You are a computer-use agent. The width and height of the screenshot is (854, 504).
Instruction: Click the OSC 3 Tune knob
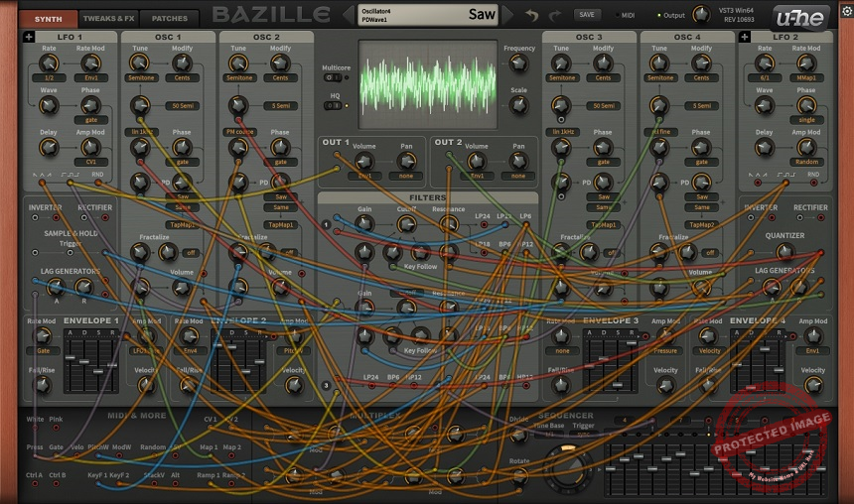(561, 63)
